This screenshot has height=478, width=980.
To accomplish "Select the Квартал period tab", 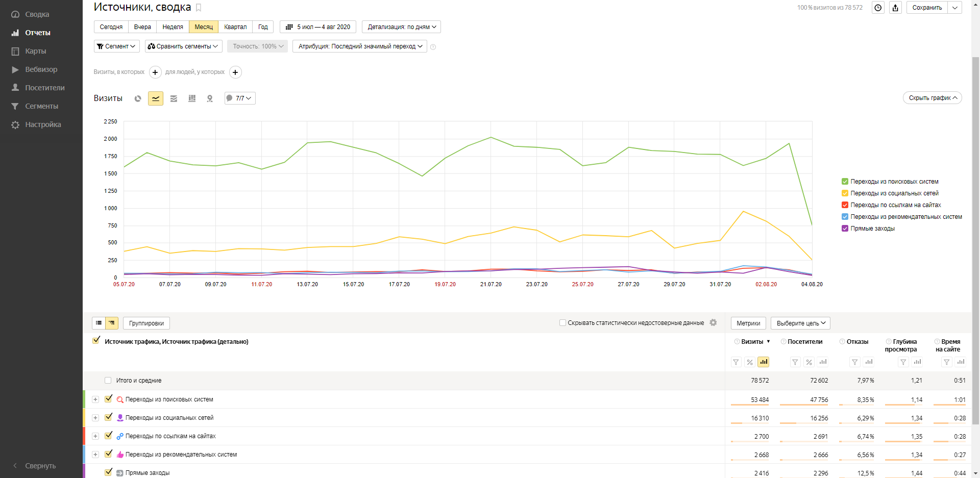I will coord(235,27).
